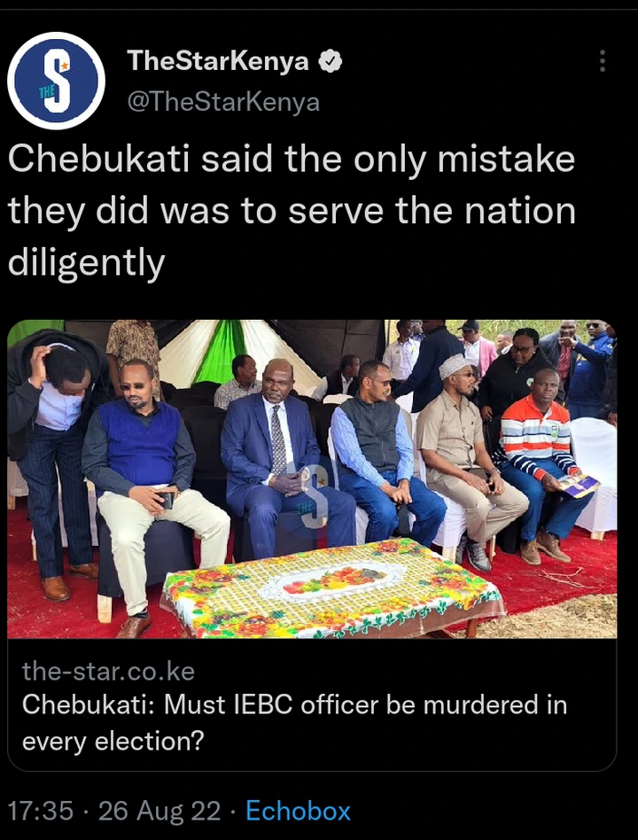Click the tweet text about Chebukati

click(292, 212)
